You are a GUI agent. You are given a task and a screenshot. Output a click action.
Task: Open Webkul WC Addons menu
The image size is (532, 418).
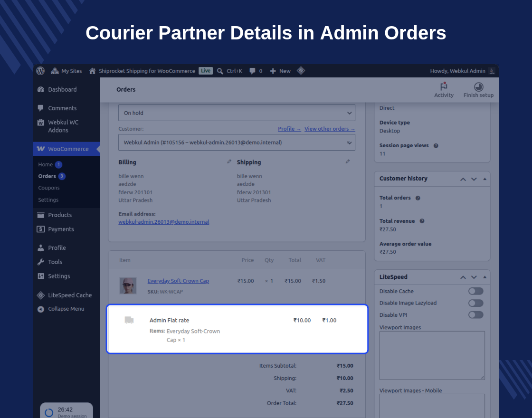(x=63, y=126)
